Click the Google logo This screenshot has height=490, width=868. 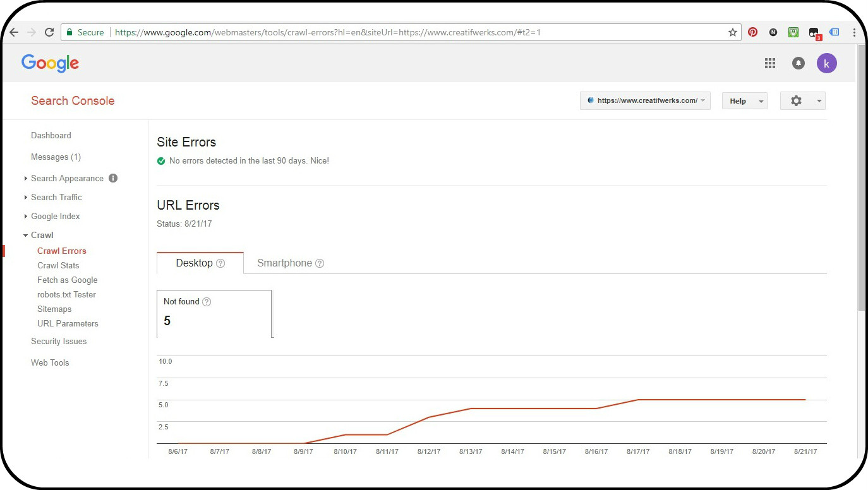(50, 63)
